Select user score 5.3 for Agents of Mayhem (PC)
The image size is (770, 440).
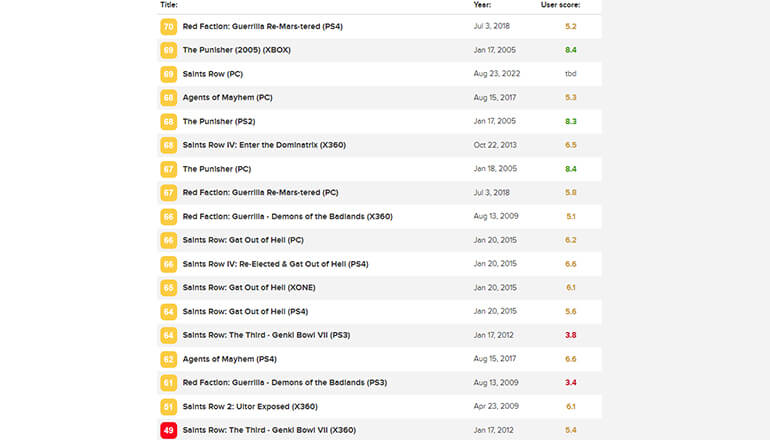point(571,98)
